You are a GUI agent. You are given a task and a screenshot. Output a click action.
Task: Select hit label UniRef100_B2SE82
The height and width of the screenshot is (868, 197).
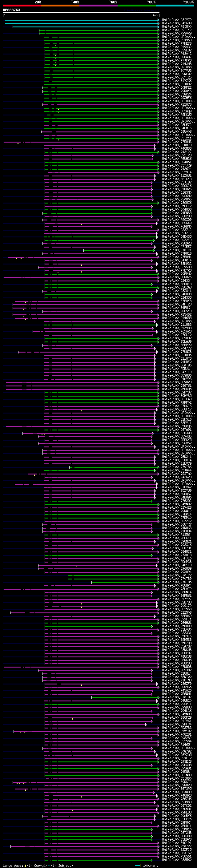click(177, 50)
